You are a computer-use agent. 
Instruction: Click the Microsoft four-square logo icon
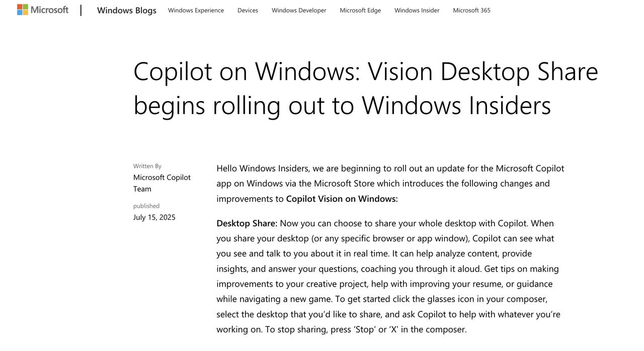(x=23, y=10)
